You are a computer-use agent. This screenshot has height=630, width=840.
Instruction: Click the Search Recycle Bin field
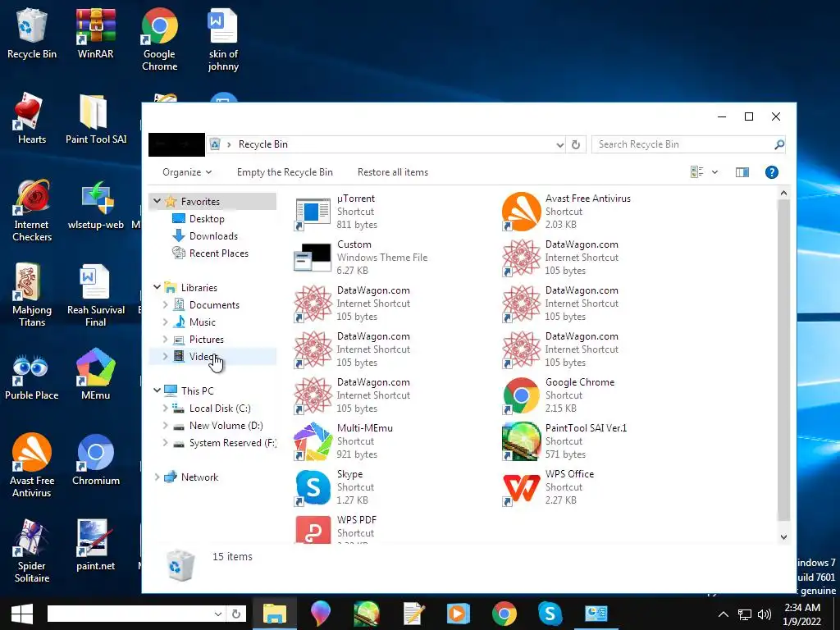point(685,144)
